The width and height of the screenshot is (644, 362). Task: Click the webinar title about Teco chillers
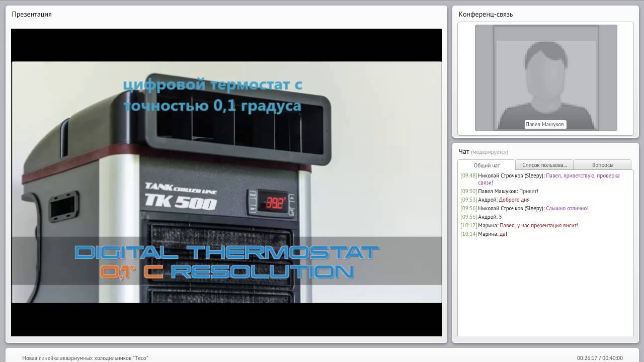pos(85,358)
